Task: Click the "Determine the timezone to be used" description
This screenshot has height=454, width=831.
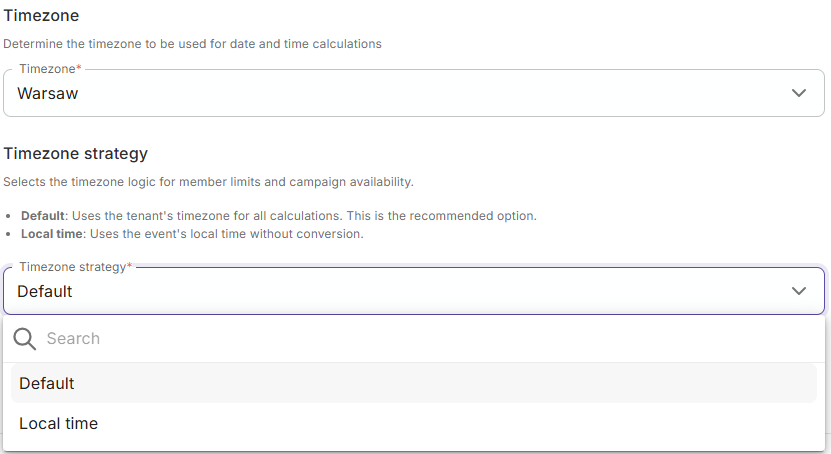Action: (x=192, y=44)
